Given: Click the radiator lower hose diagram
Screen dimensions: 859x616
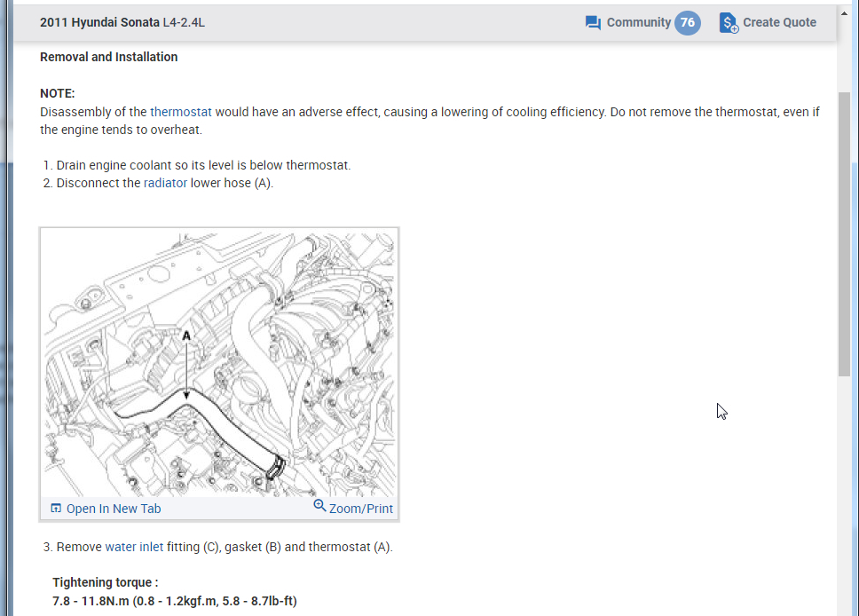Looking at the screenshot, I should tap(219, 363).
